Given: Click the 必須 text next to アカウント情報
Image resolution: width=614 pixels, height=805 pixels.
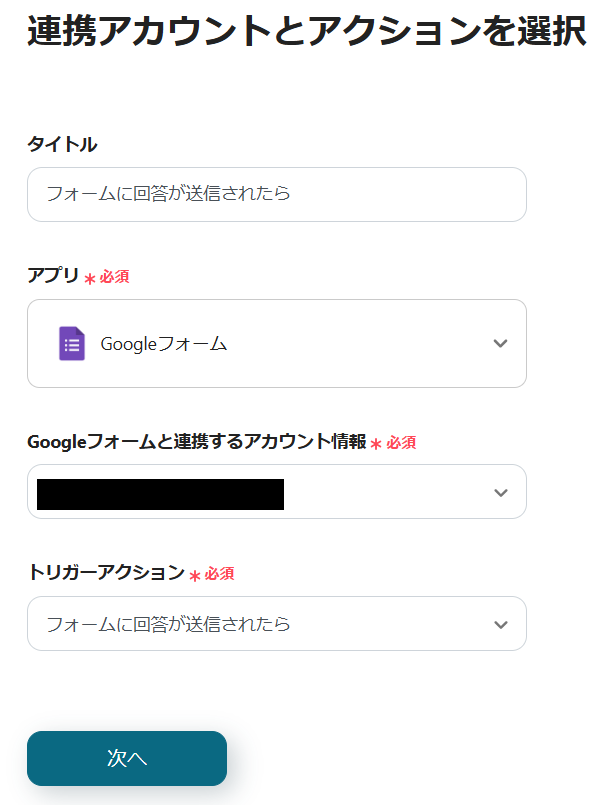Looking at the screenshot, I should point(401,443).
